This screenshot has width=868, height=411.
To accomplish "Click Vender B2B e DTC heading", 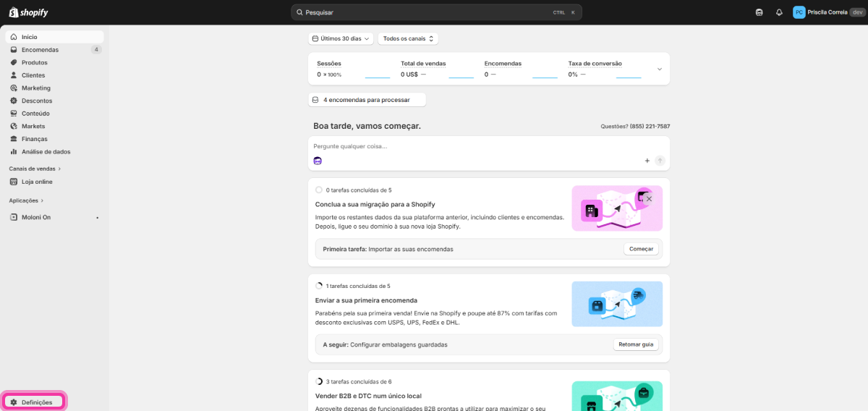I will pos(368,396).
